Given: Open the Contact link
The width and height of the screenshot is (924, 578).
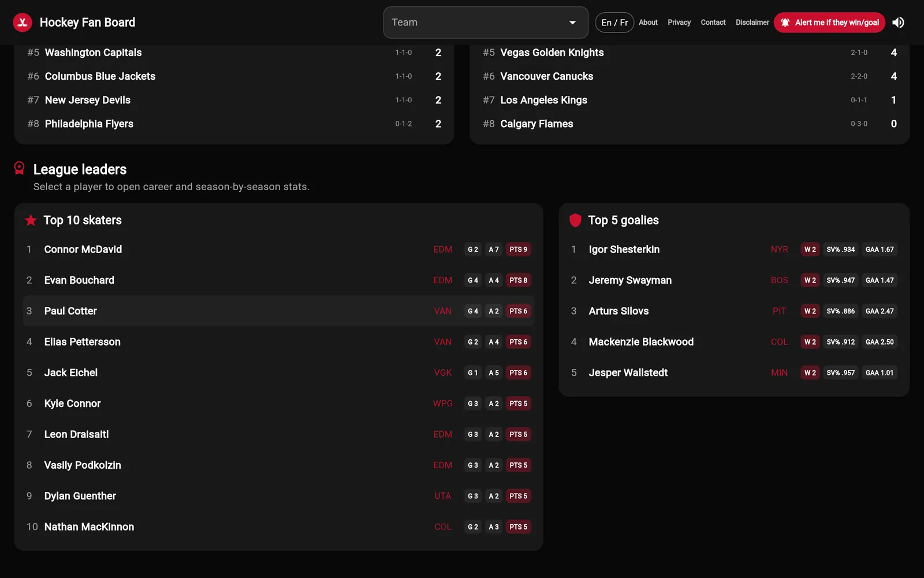Looking at the screenshot, I should point(713,23).
